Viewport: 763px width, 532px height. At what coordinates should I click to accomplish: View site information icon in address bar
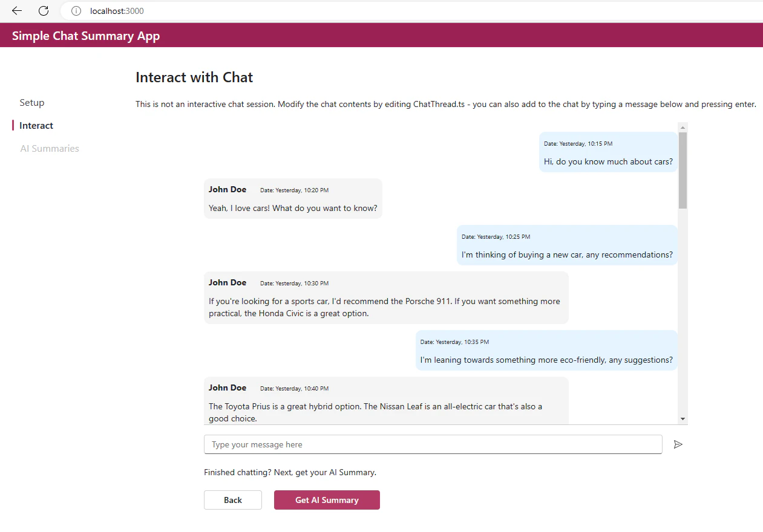[x=76, y=11]
